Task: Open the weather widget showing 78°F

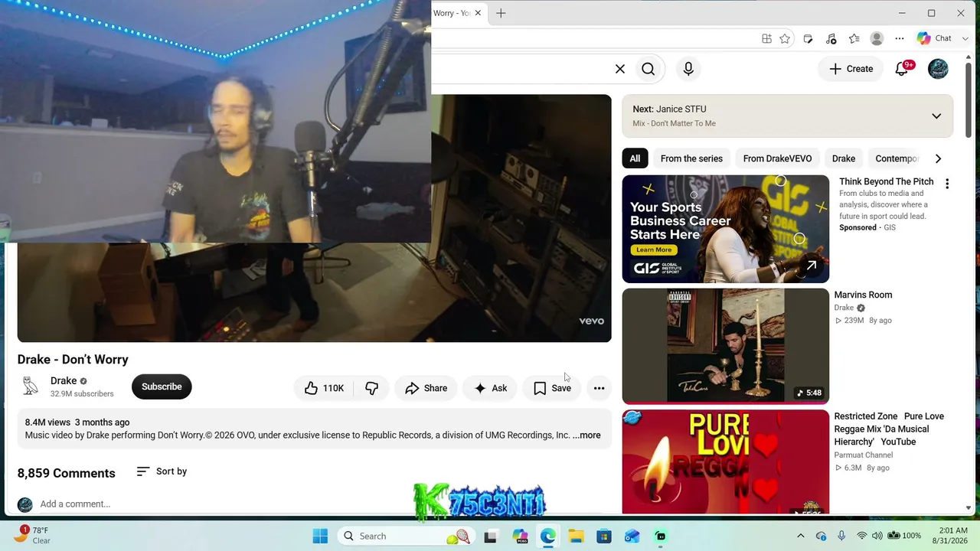Action: [x=32, y=536]
